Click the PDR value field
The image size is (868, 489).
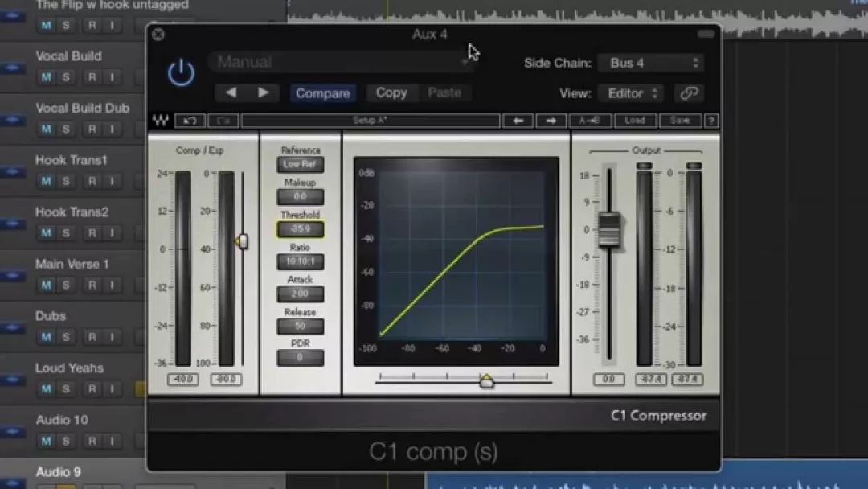[x=300, y=358]
